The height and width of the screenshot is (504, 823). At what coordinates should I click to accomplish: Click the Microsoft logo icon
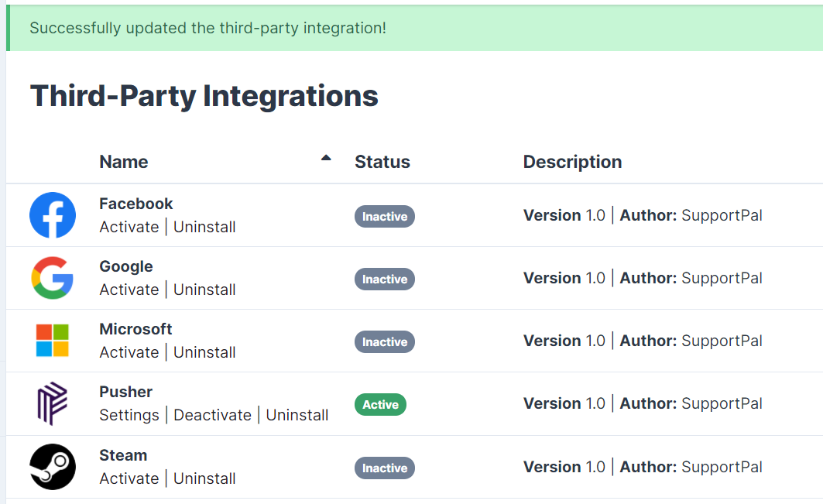click(53, 341)
